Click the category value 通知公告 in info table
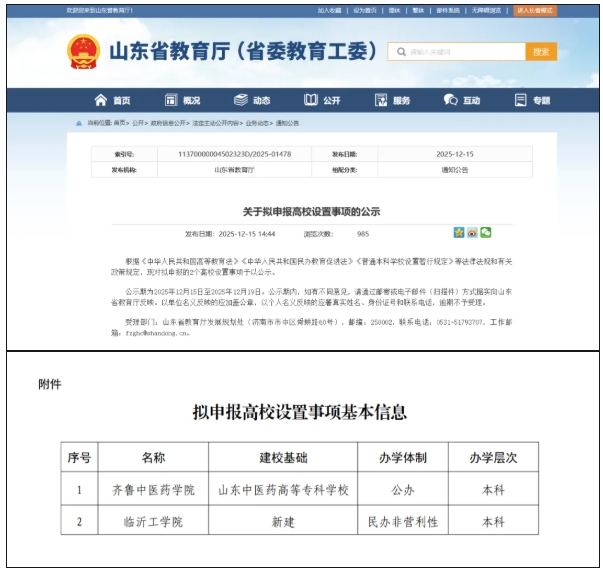603x573 pixels. 455,170
